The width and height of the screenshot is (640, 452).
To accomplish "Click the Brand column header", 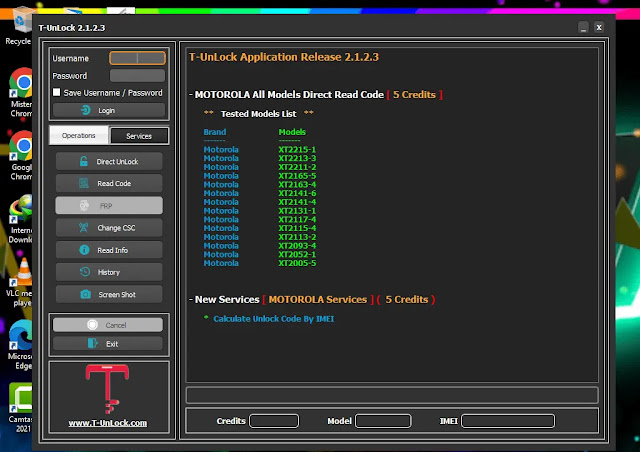I will click(215, 132).
